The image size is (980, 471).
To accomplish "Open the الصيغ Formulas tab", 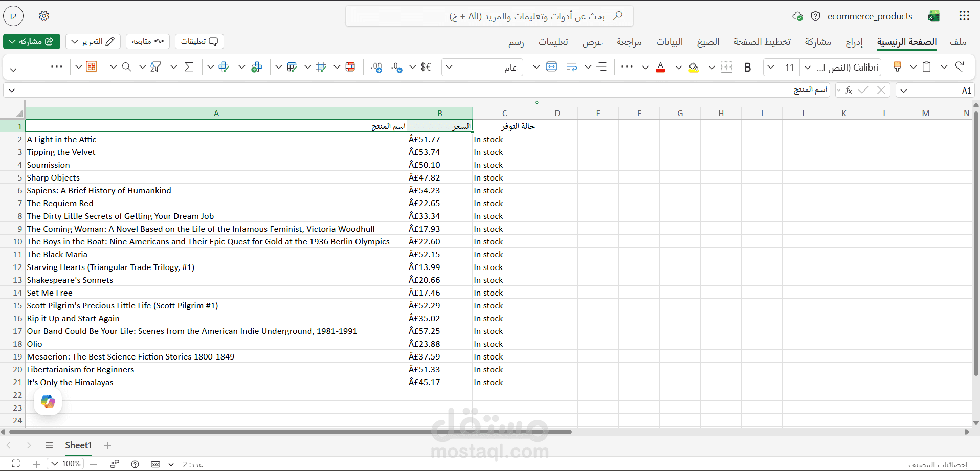I will pos(708,42).
